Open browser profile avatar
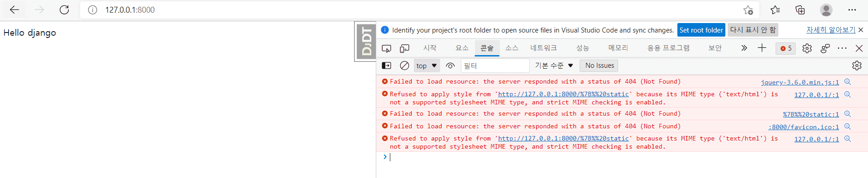Screen dimensions: 868x178 coord(826,10)
